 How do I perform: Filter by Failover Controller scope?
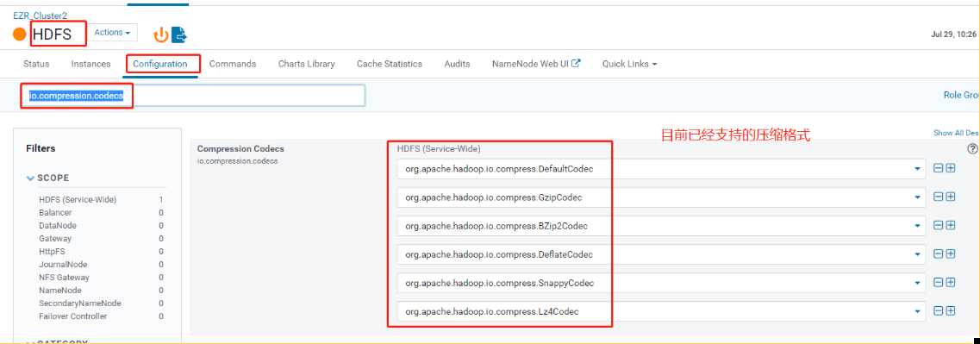[x=72, y=316]
